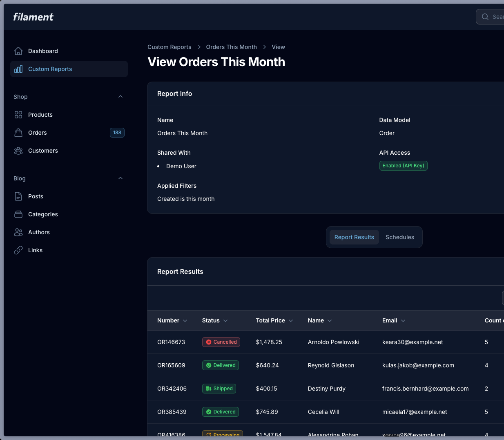Select the Report Results tab

tap(354, 237)
